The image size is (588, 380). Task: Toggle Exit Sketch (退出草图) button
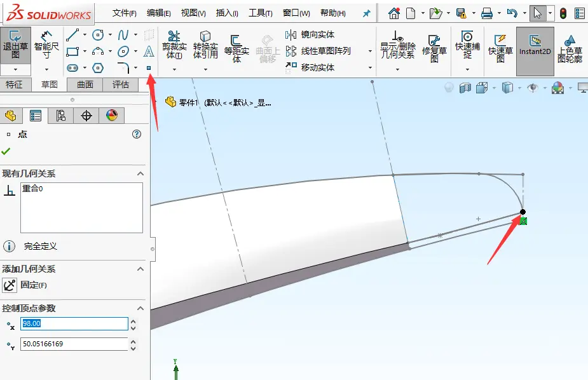coord(15,45)
